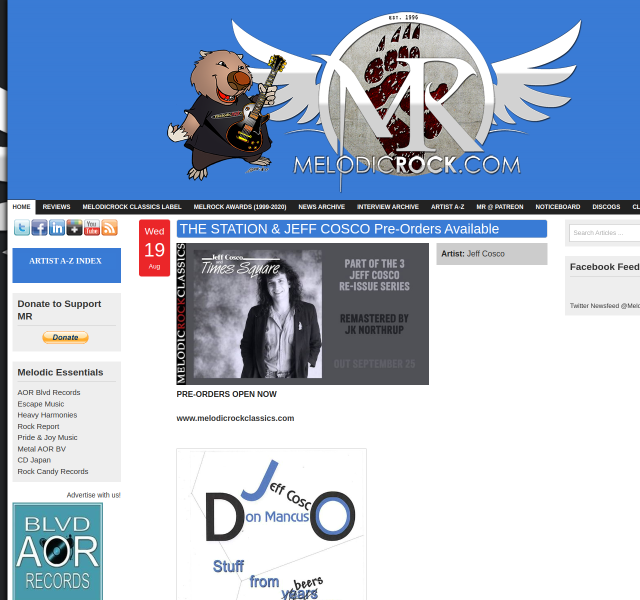Viewport: 640px width, 600px height.
Task: Open the Rock Candy Records link
Action: 53,471
